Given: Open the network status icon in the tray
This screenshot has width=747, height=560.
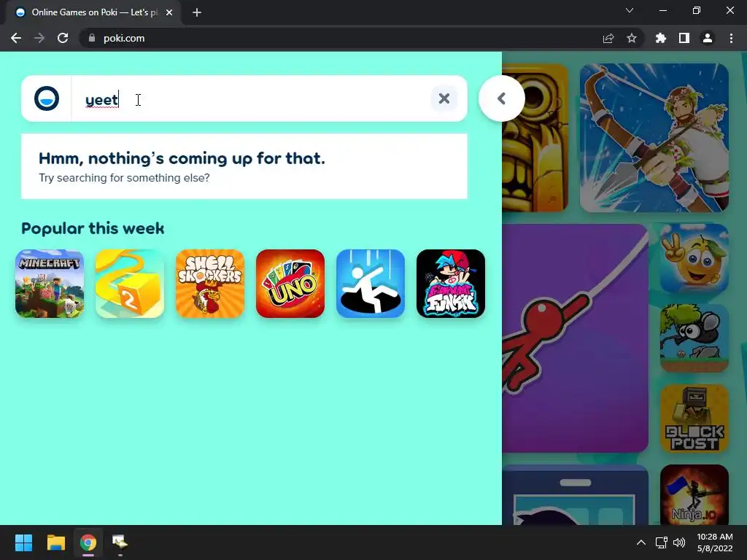Looking at the screenshot, I should tap(661, 542).
